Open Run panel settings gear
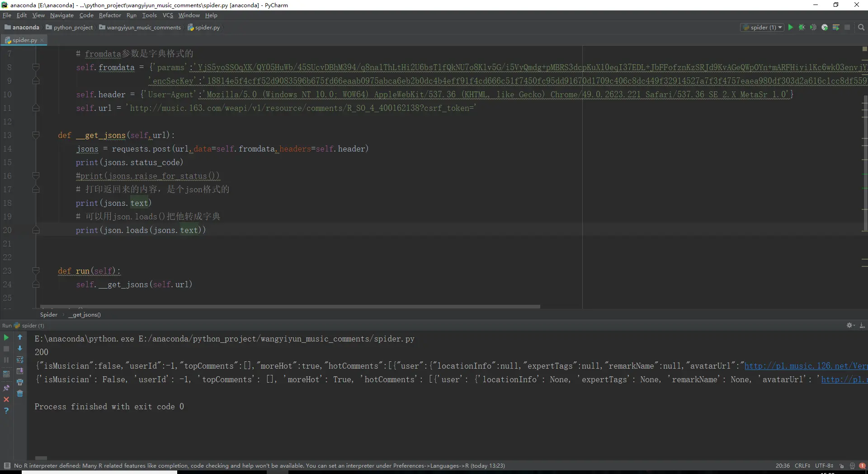The width and height of the screenshot is (868, 474). [850, 325]
